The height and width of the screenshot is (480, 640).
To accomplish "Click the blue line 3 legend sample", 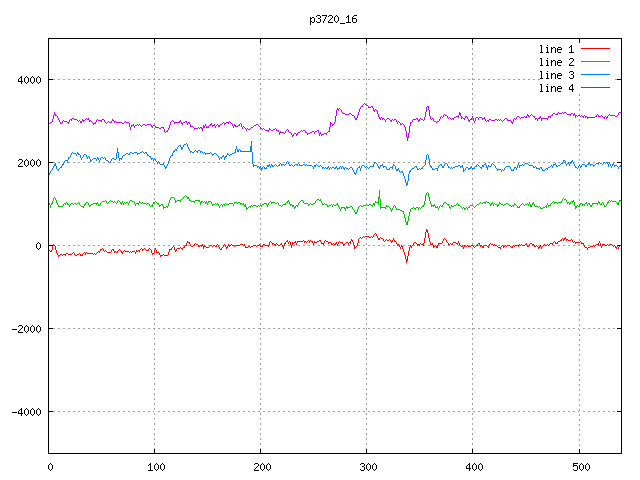I will (x=595, y=75).
